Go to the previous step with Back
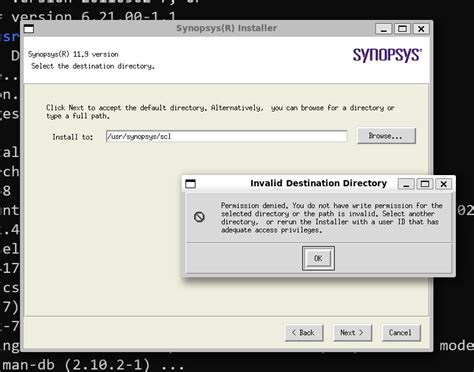 [x=304, y=333]
